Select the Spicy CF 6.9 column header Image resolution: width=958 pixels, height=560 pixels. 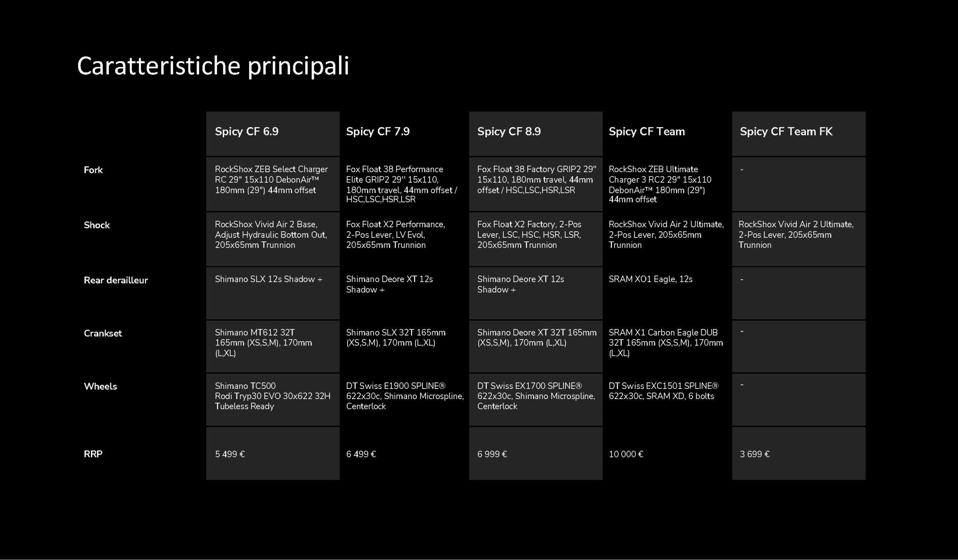247,131
